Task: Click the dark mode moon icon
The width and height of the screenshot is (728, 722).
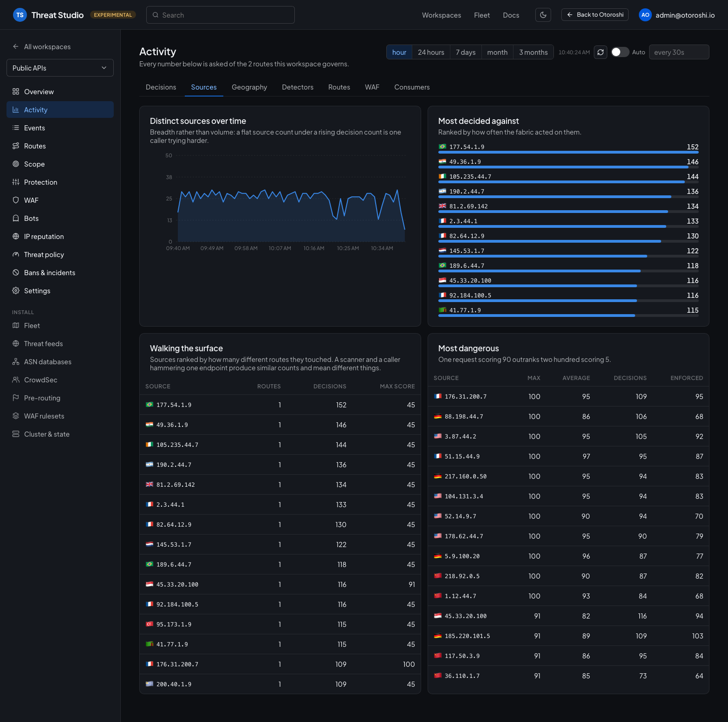Action: [543, 15]
